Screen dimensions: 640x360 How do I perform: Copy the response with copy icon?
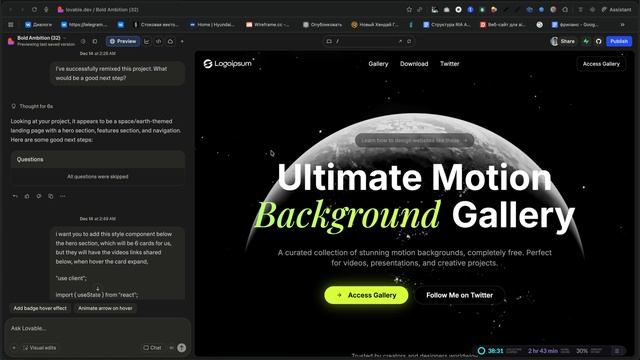[x=51, y=196]
